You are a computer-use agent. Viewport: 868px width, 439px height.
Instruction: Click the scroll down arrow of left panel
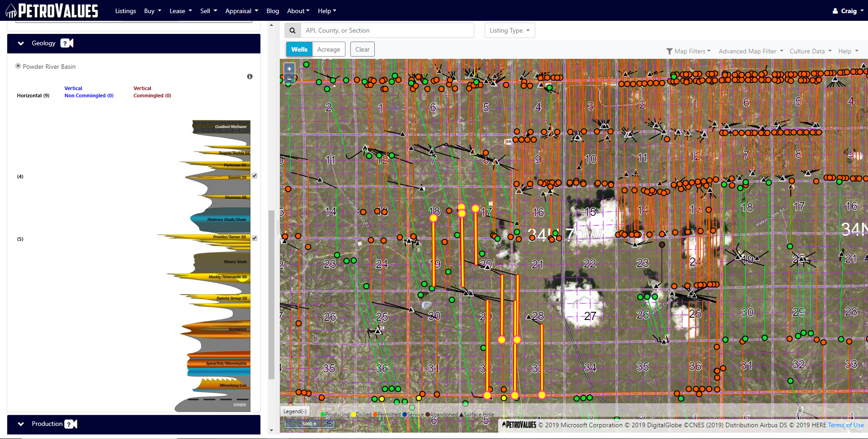[x=271, y=430]
